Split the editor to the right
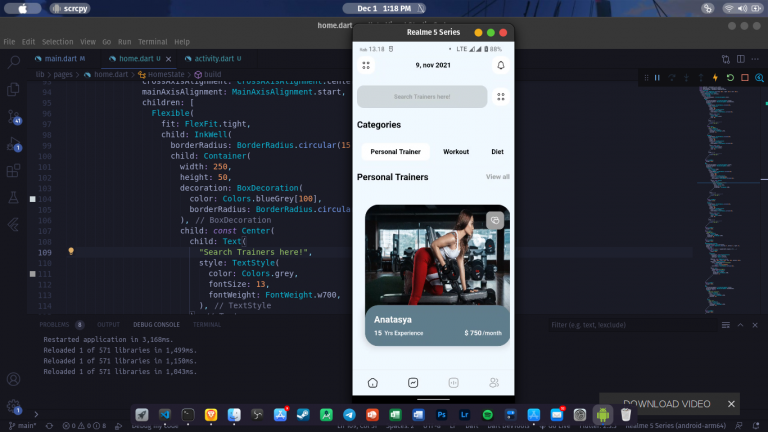The image size is (768, 432). pyautogui.click(x=741, y=59)
